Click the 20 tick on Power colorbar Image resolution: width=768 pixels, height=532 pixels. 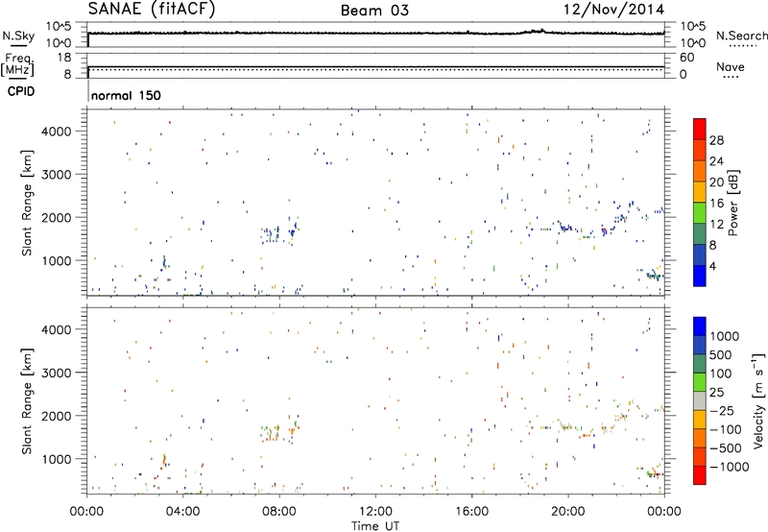[716, 182]
